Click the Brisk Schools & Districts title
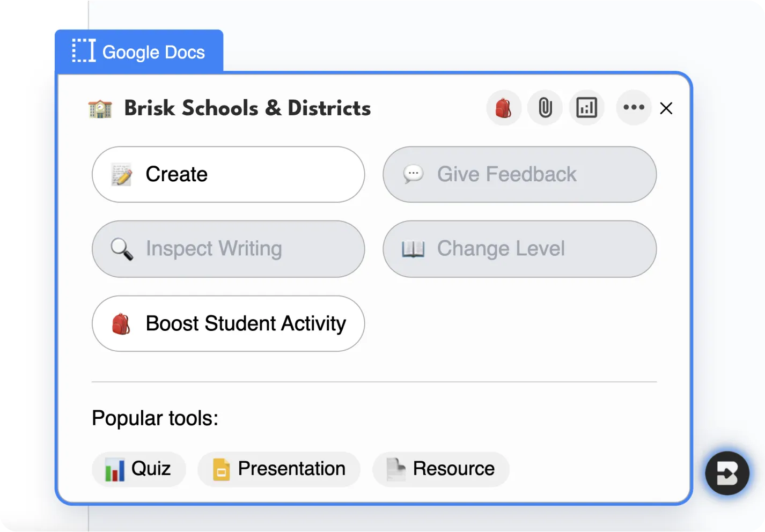 tap(247, 108)
